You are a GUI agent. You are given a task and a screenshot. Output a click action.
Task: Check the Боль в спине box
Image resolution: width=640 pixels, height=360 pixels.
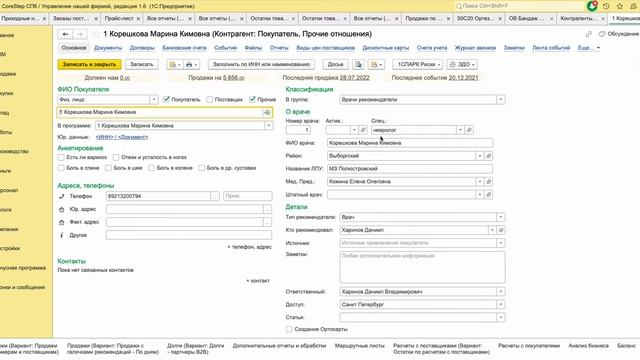point(61,168)
